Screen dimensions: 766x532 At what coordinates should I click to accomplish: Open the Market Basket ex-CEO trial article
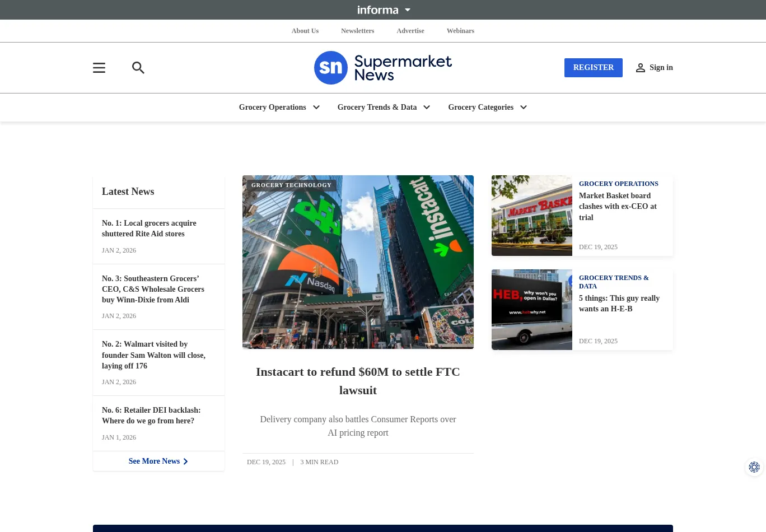tap(618, 206)
